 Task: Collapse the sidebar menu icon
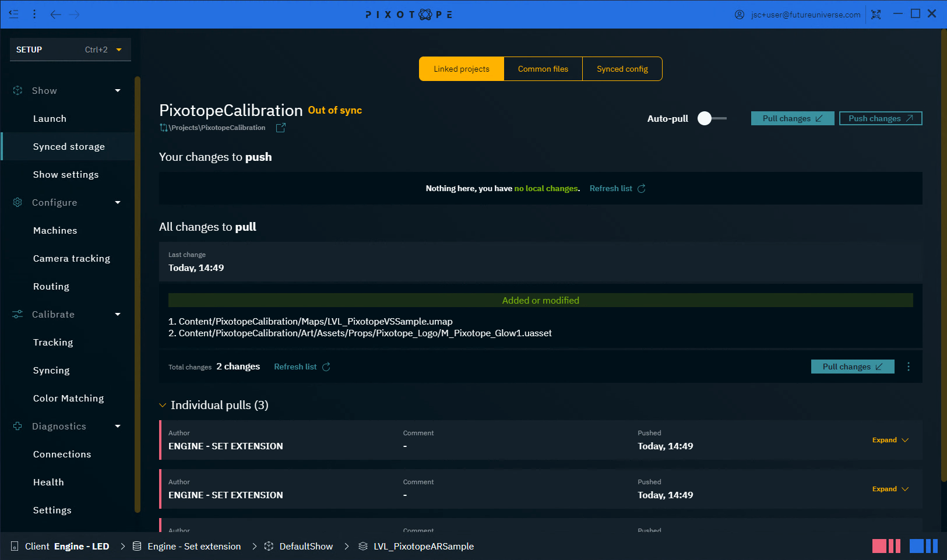tap(13, 14)
